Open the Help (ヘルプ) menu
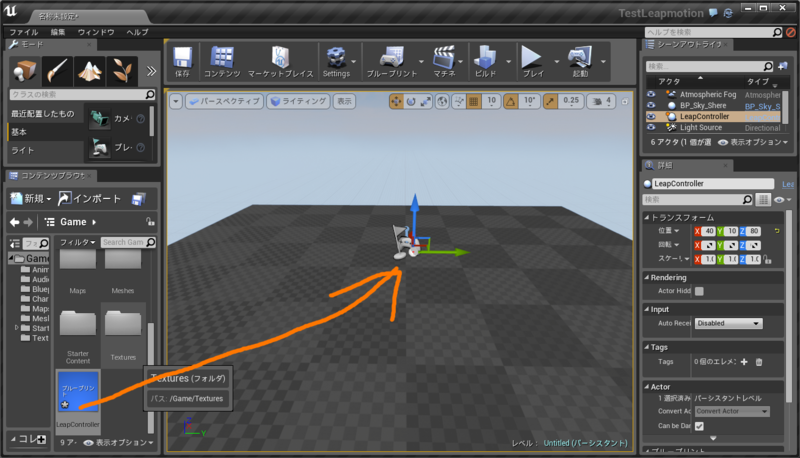The image size is (800, 458). [137, 32]
